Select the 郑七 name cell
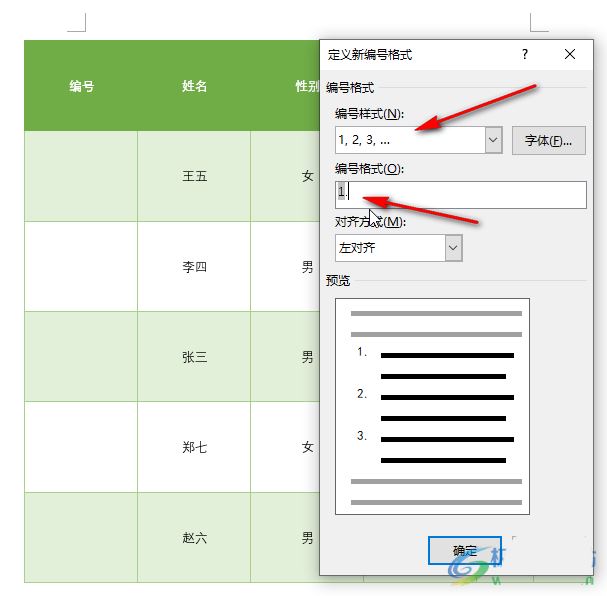 195,447
